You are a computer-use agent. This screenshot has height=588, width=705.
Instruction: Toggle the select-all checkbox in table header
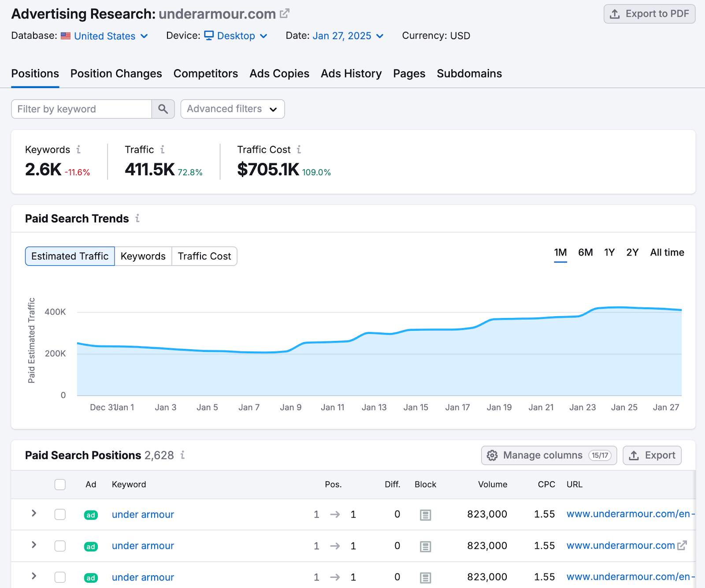point(60,484)
